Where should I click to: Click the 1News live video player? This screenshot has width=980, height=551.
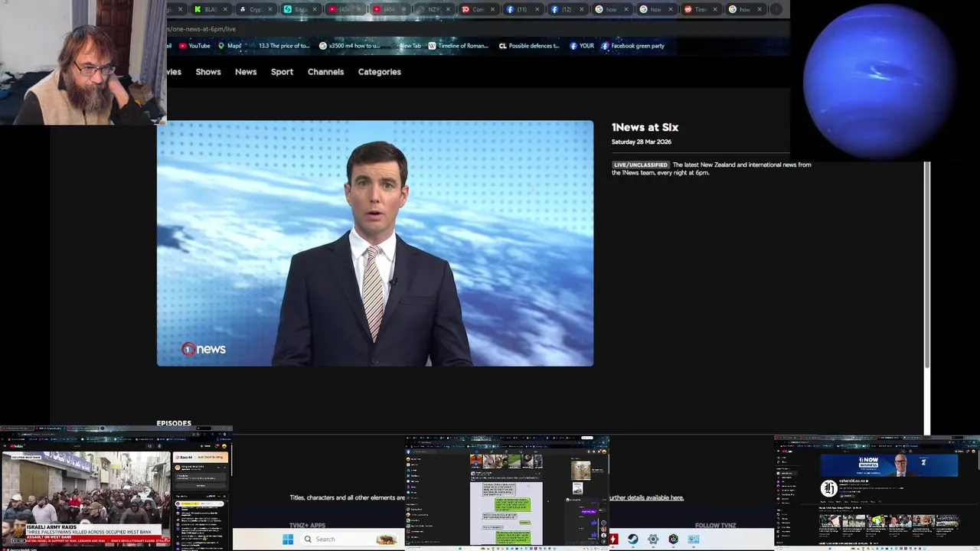point(375,243)
